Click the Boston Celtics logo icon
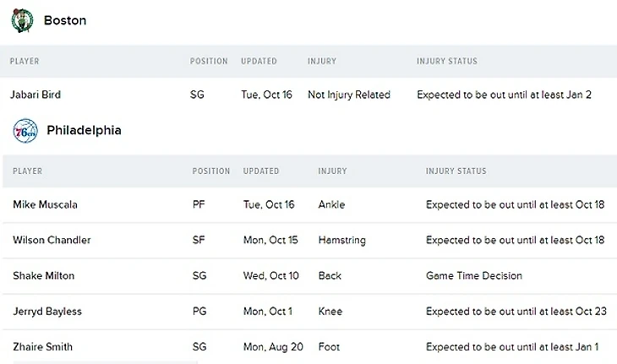The height and width of the screenshot is (364, 617). tap(22, 20)
